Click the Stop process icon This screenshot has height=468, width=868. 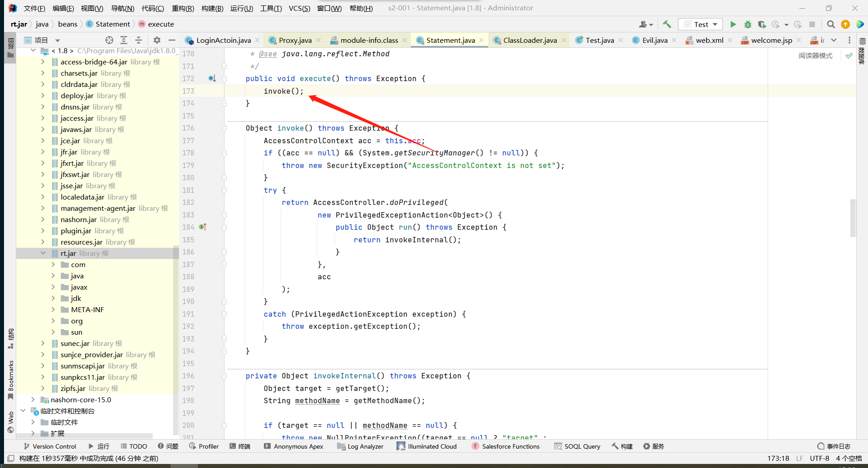click(x=812, y=24)
